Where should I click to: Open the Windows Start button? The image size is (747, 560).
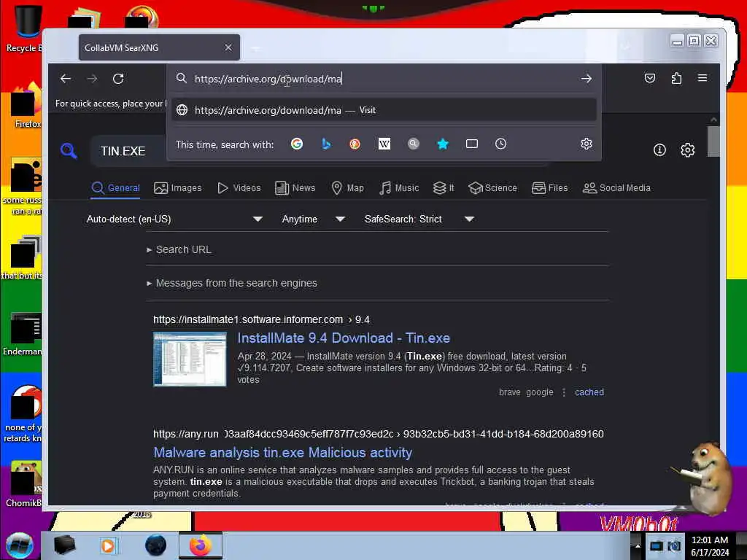point(20,545)
